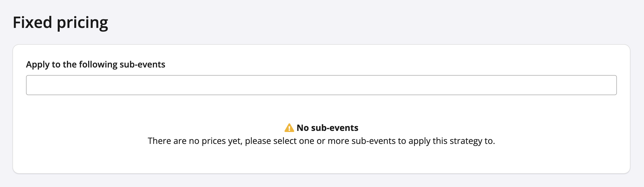Click the word "yet" in the message
The width and height of the screenshot is (644, 187).
pos(235,141)
